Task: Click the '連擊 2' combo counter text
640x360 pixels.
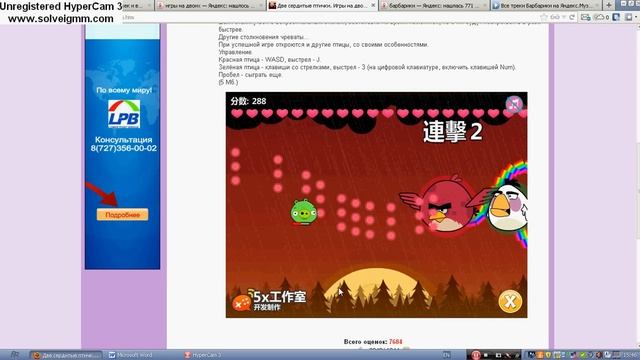Action: pyautogui.click(x=453, y=132)
